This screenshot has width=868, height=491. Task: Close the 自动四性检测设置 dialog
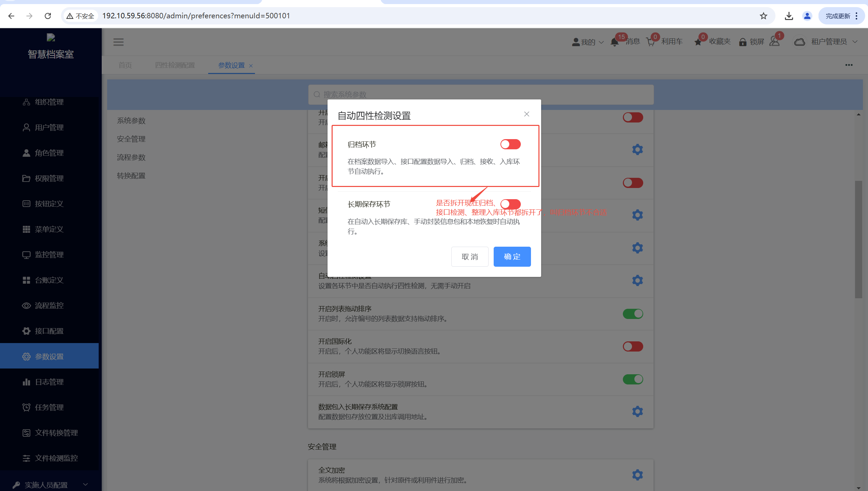527,114
